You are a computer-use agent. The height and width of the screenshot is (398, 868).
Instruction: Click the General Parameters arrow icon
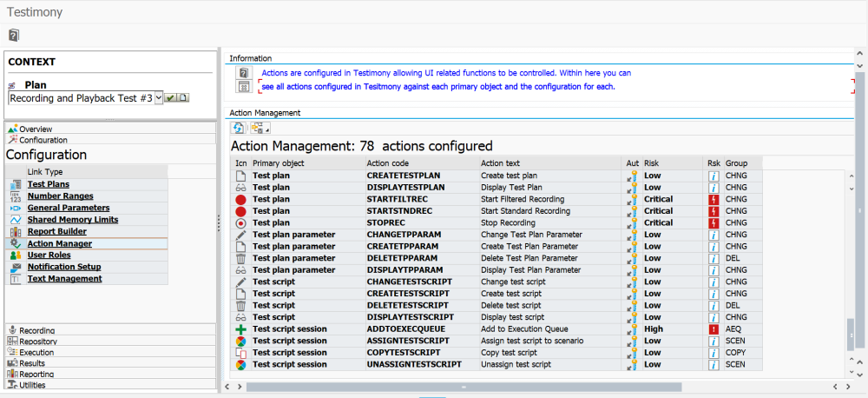pyautogui.click(x=16, y=208)
